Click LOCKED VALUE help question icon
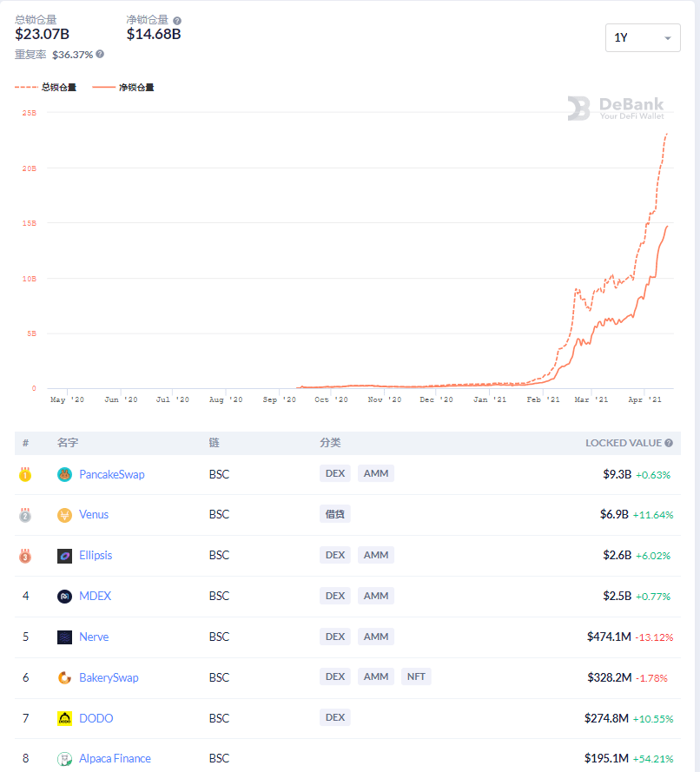 tap(669, 443)
